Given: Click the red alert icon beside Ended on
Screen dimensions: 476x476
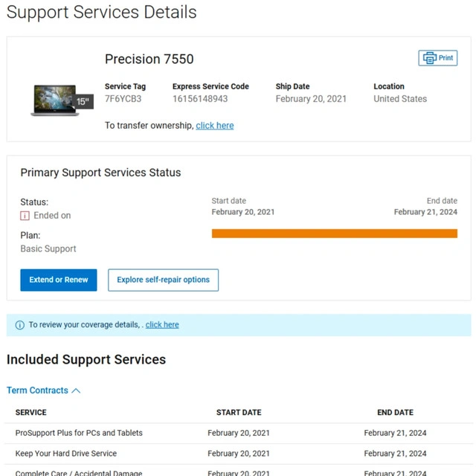Looking at the screenshot, I should (25, 216).
